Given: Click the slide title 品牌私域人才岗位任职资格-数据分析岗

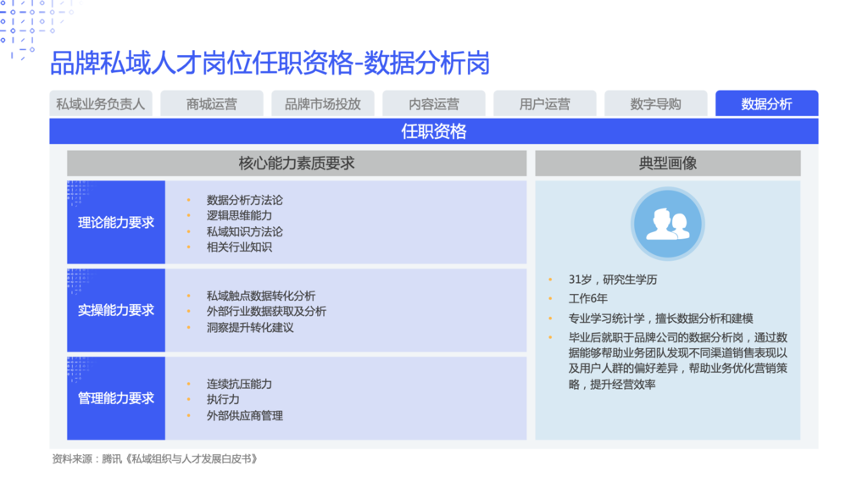Looking at the screenshot, I should pos(270,63).
